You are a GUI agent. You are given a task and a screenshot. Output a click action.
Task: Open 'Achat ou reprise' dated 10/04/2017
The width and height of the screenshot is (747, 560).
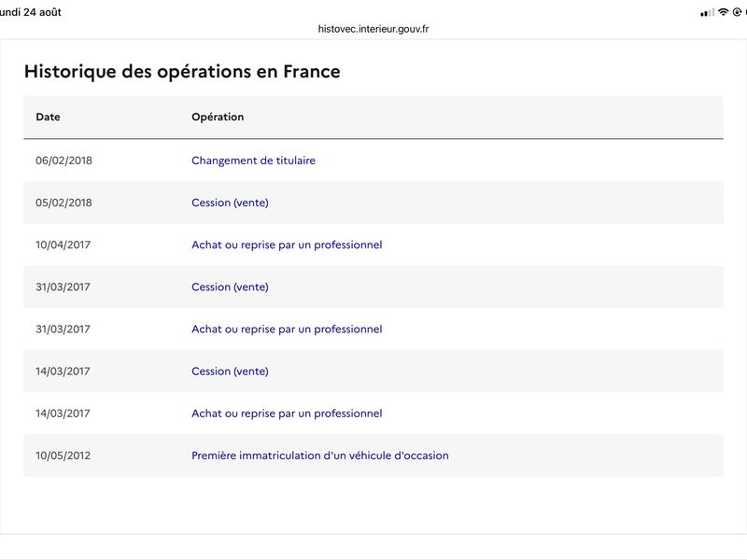point(287,245)
